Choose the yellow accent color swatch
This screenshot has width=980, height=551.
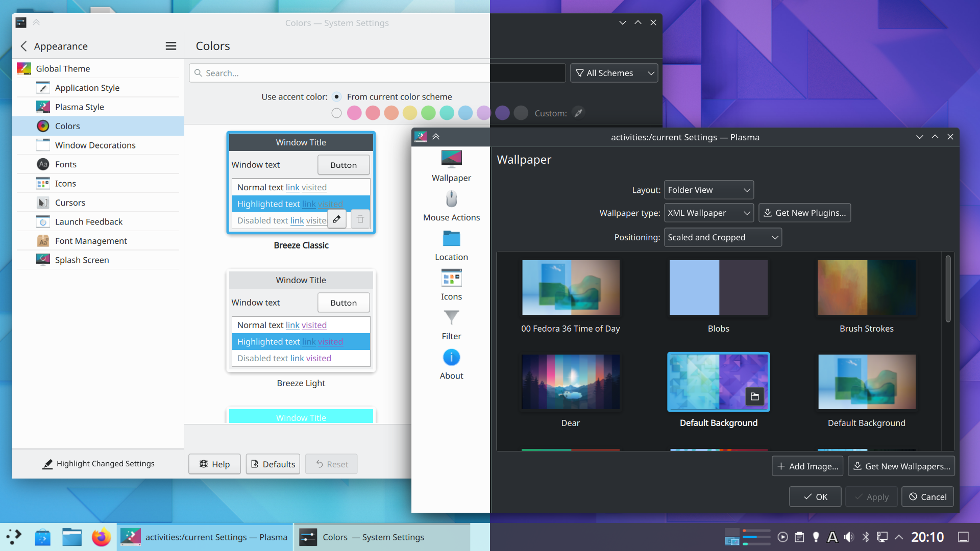coord(410,113)
